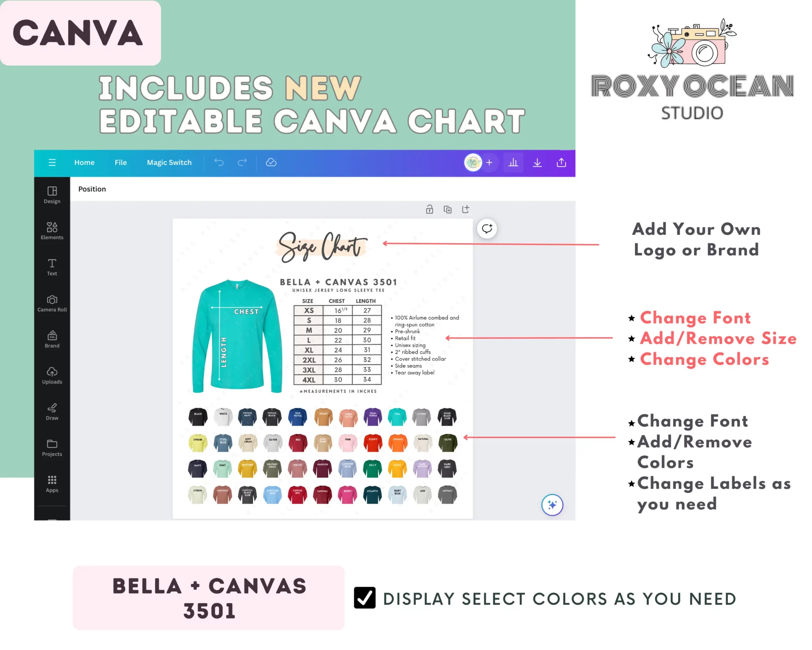Expand the Home menu item
Viewport: 812px width, 650px height.
[x=84, y=162]
